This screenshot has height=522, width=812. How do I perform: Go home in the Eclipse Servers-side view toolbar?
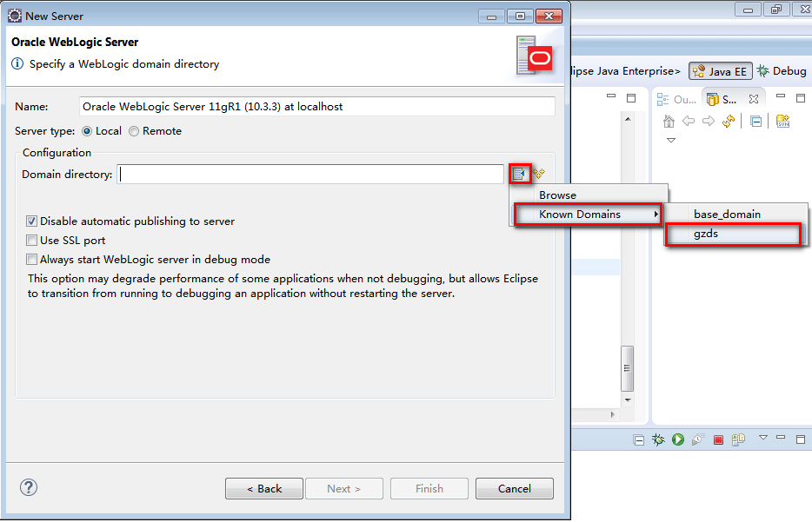[x=669, y=121]
